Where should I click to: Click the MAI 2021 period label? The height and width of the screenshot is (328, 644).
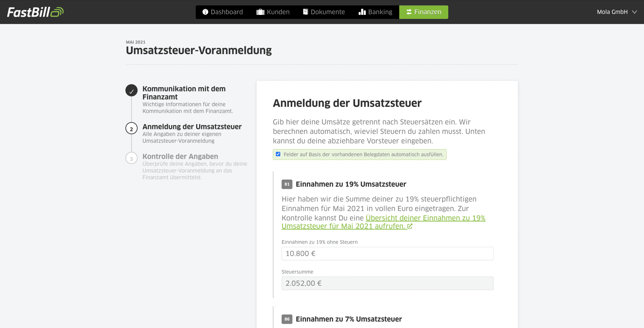136,42
